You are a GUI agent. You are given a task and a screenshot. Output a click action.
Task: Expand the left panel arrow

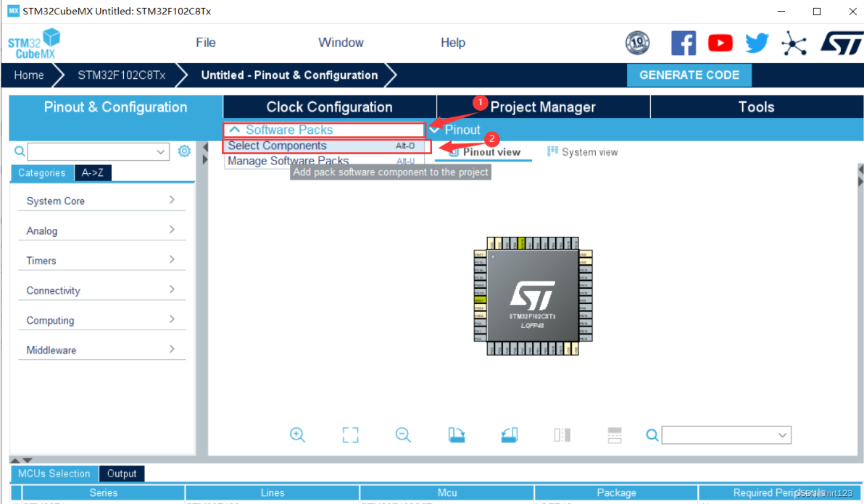[x=205, y=159]
